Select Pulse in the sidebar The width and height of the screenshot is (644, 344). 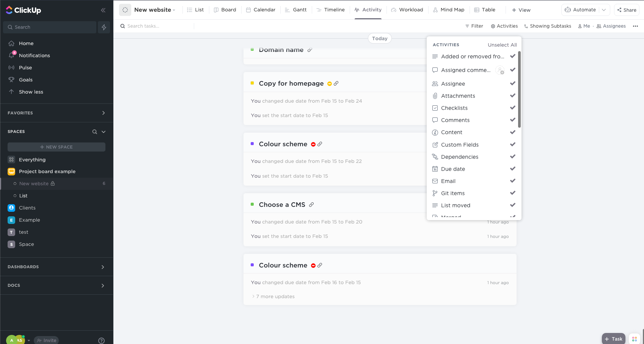click(x=25, y=67)
